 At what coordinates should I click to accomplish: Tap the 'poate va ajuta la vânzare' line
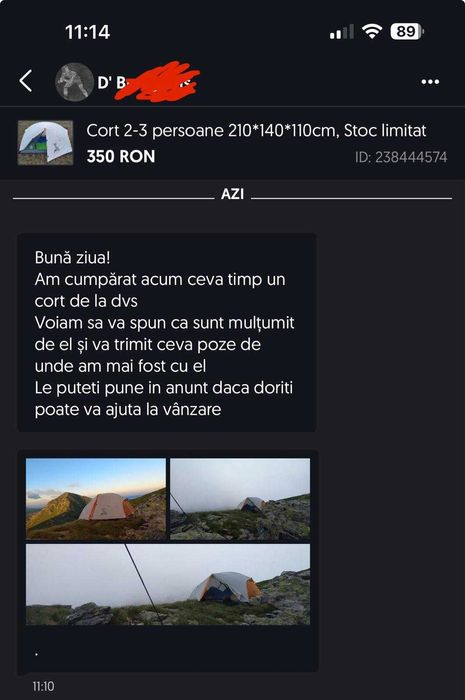128,409
